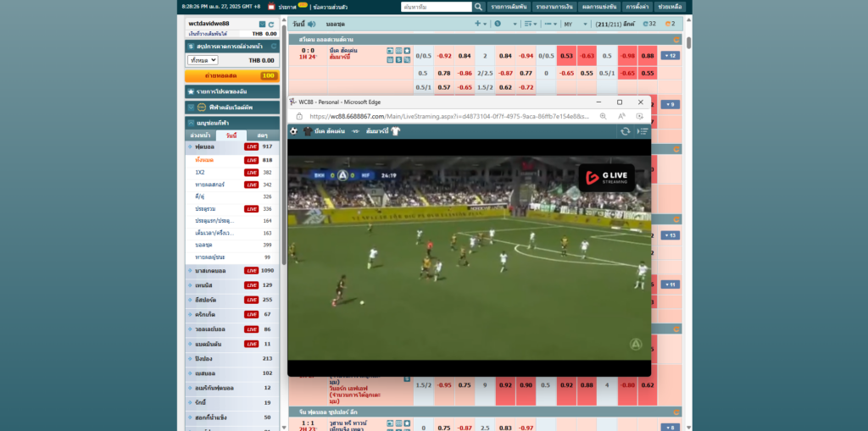Toggle the sound speaker icon beside วันนี้

(312, 24)
